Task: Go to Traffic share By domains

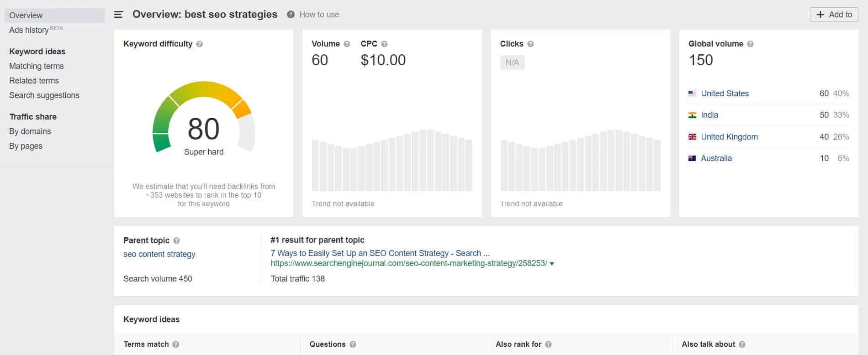Action: [x=30, y=131]
